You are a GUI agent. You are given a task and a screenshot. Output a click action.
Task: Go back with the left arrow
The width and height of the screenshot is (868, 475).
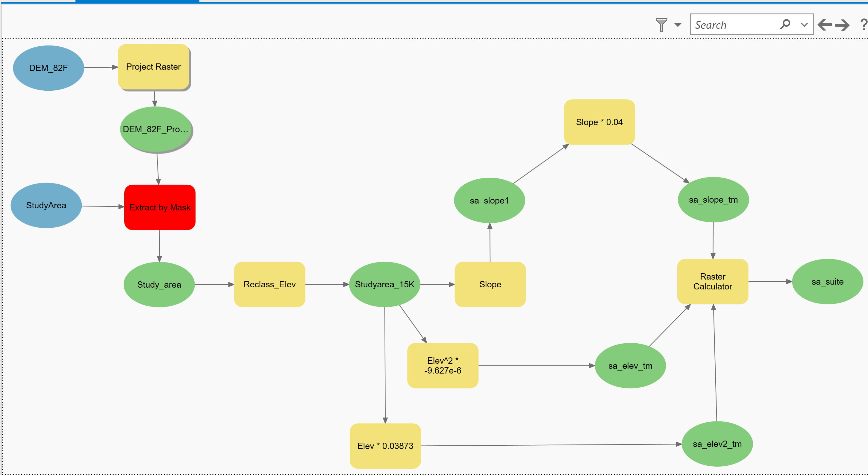point(824,25)
